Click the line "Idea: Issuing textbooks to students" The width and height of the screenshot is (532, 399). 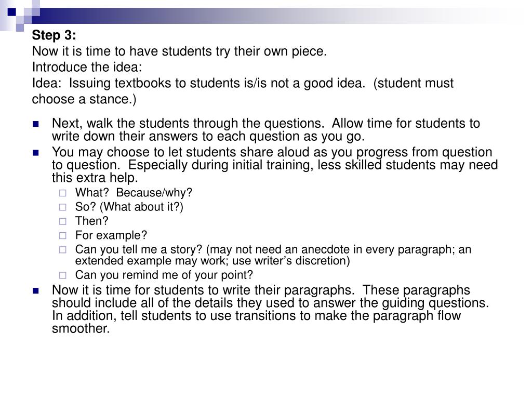[243, 83]
